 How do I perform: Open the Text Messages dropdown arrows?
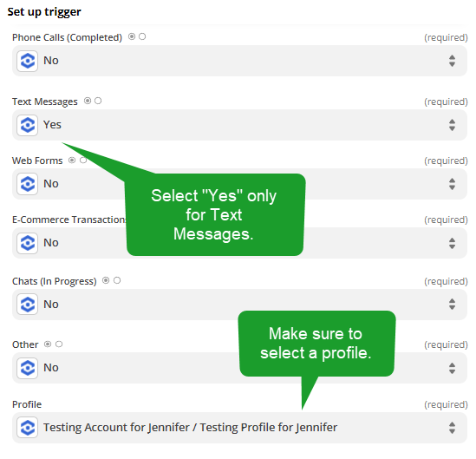pos(452,125)
